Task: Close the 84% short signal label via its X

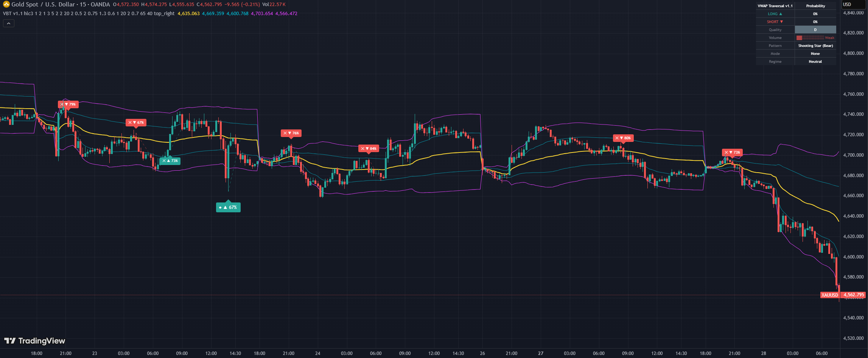Action: click(x=362, y=148)
